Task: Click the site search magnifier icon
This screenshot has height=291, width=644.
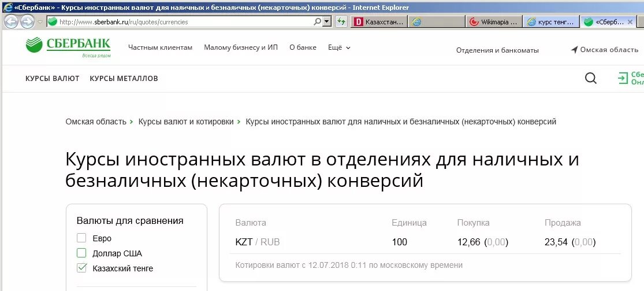Action: (591, 78)
